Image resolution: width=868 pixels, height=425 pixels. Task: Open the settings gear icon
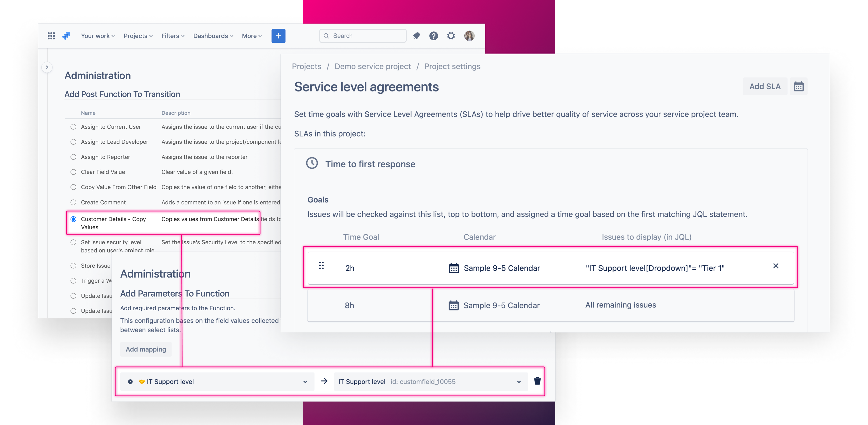pyautogui.click(x=451, y=36)
